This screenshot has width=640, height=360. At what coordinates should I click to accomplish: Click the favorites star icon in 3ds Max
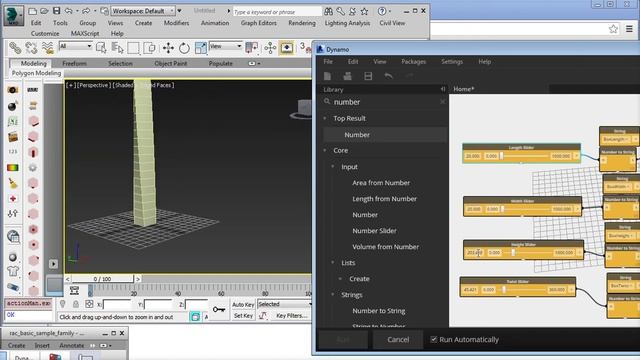364,11
